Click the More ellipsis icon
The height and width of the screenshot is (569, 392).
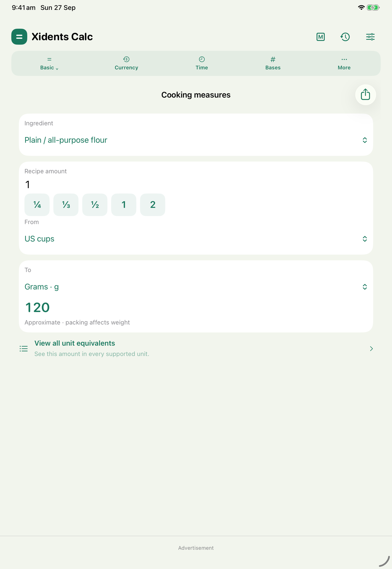[344, 60]
